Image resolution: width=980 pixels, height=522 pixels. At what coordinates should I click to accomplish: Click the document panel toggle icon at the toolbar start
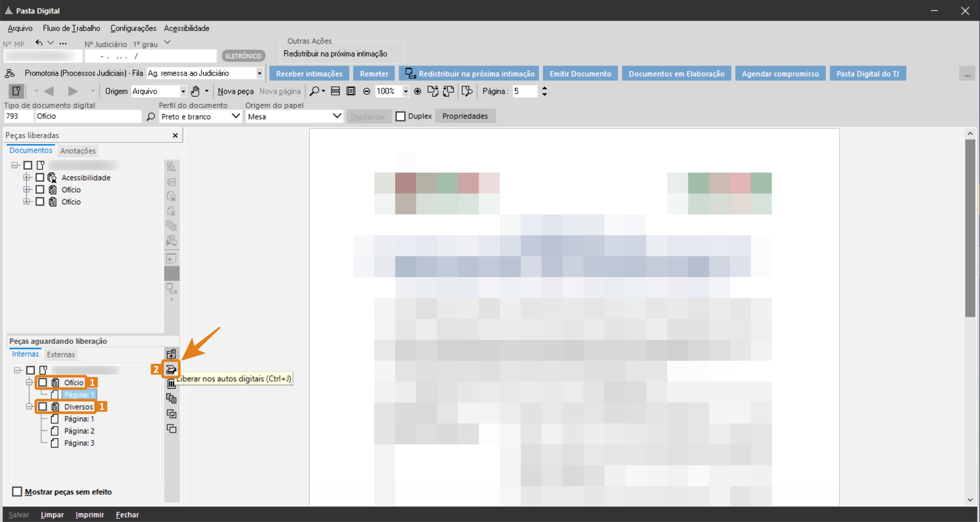[17, 91]
